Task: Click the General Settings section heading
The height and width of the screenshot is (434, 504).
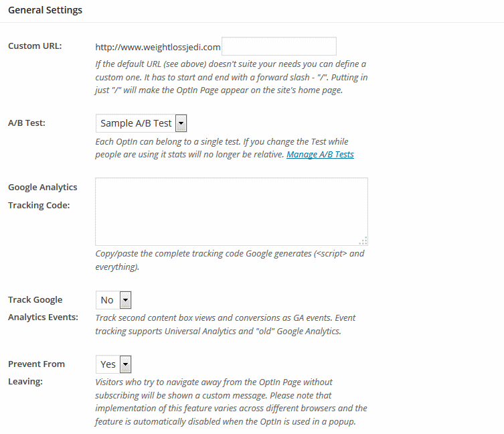Action: tap(45, 10)
